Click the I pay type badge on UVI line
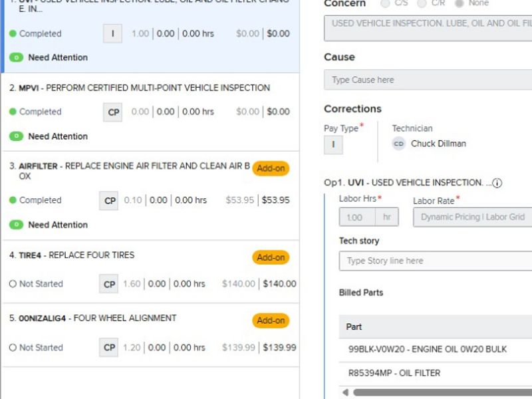The height and width of the screenshot is (399, 532). tap(112, 33)
